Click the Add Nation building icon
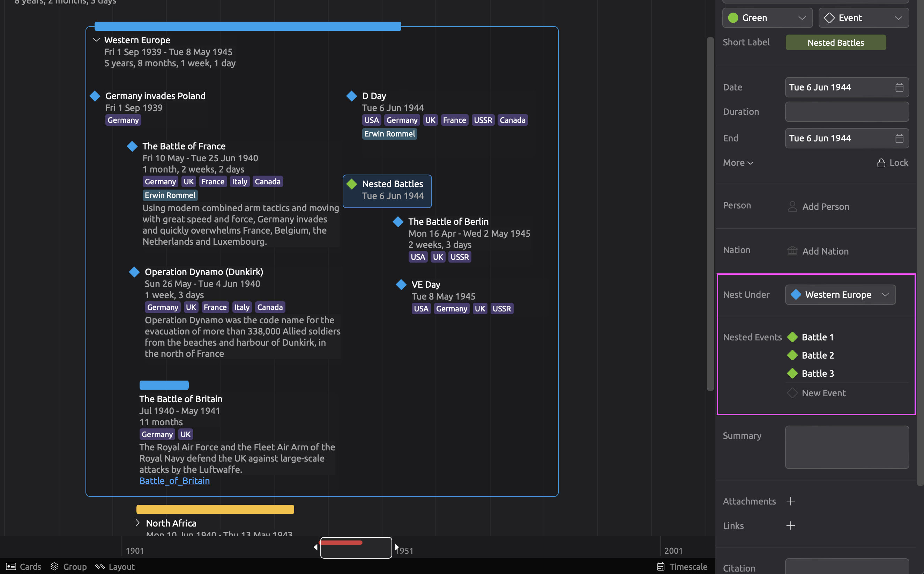Image resolution: width=924 pixels, height=574 pixels. 792,251
